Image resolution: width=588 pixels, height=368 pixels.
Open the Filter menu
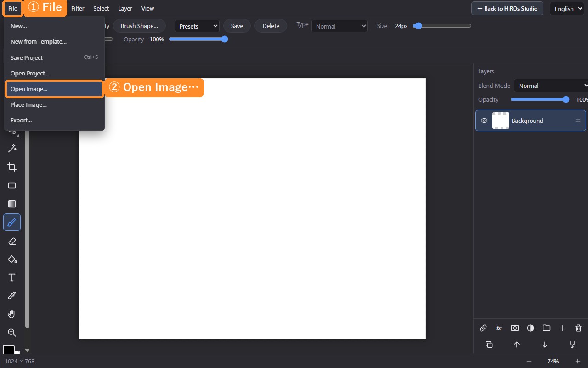78,8
